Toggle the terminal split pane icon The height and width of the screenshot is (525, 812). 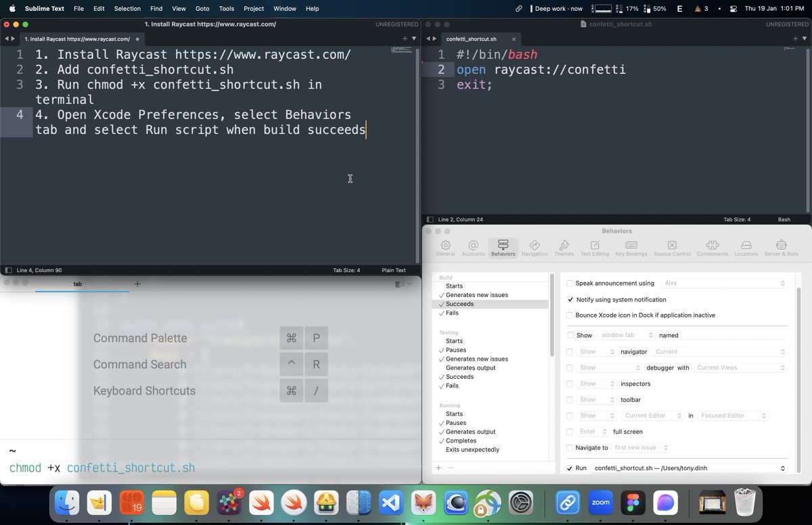coord(399,284)
